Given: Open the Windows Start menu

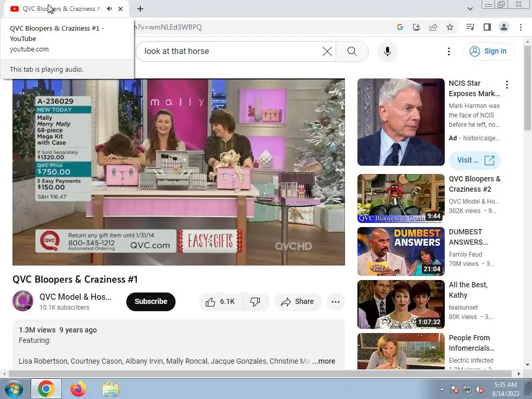Looking at the screenshot, I should pyautogui.click(x=14, y=389).
